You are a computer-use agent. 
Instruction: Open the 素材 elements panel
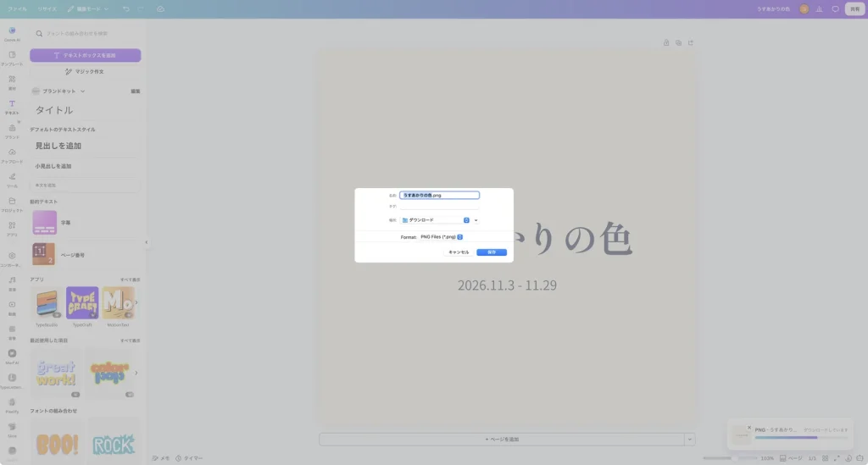click(12, 82)
